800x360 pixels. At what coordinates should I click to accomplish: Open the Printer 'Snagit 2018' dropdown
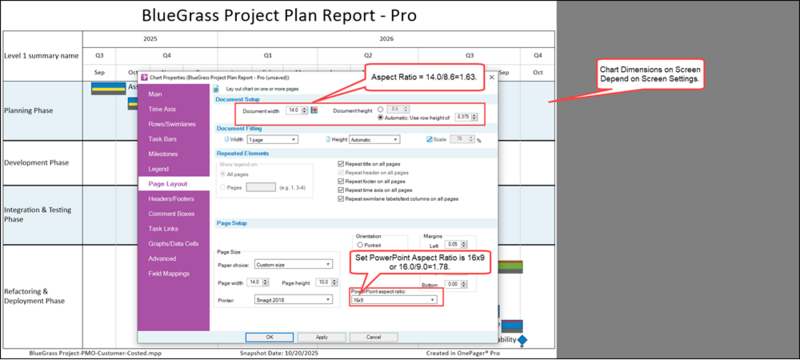293,299
